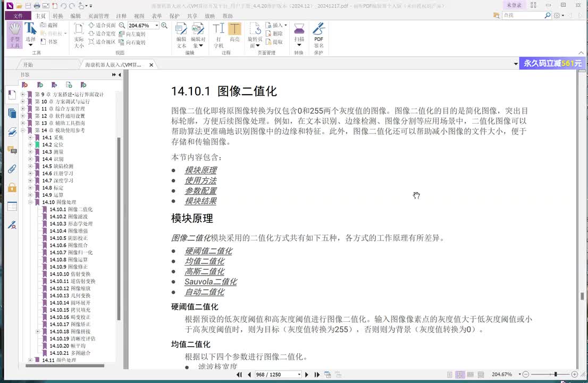Viewport: 588px width, 383px height.
Task: Switch to Convert (转换) ribbon tab
Action: (58, 16)
